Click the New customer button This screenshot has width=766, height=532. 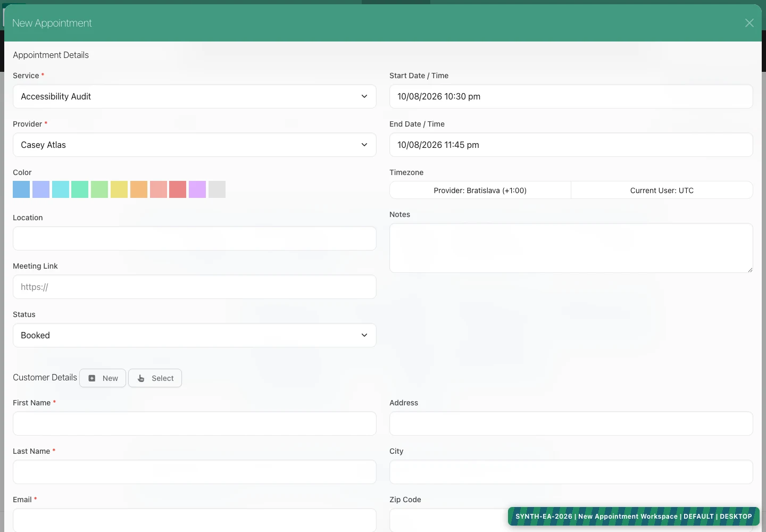(103, 378)
